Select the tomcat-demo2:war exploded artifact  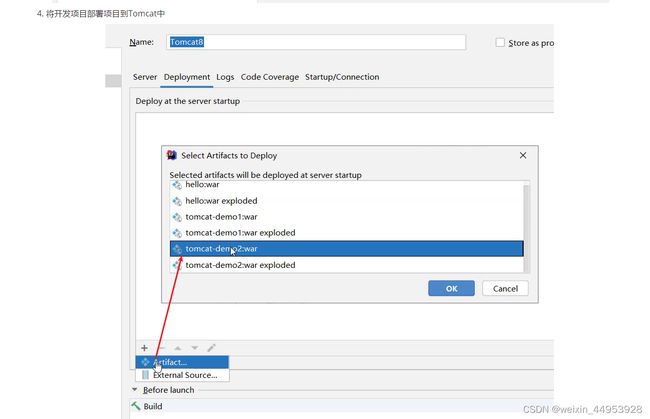pos(347,265)
